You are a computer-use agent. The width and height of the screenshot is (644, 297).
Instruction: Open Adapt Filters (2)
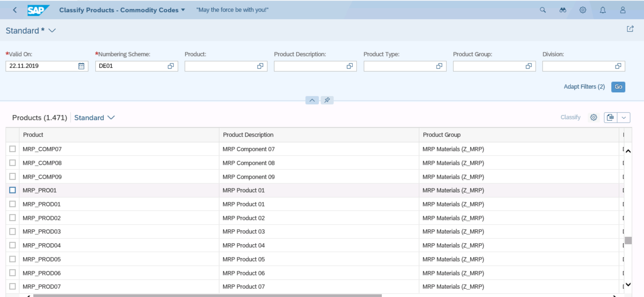pyautogui.click(x=584, y=87)
